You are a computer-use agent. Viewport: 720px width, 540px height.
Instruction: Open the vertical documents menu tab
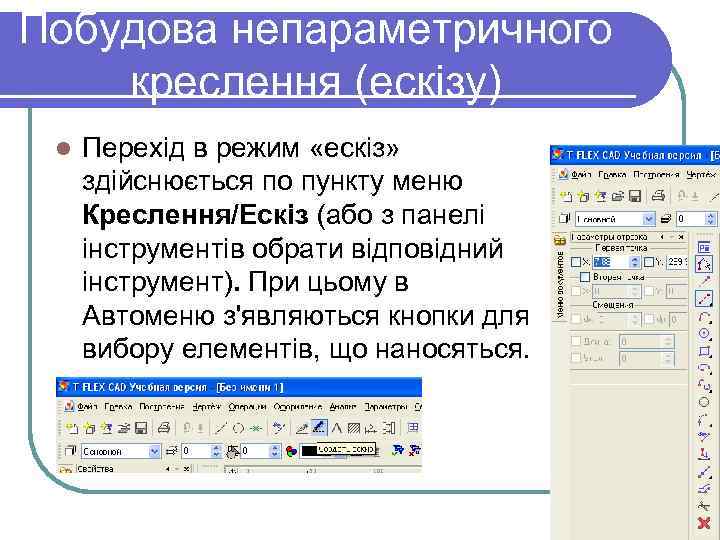coord(560,284)
